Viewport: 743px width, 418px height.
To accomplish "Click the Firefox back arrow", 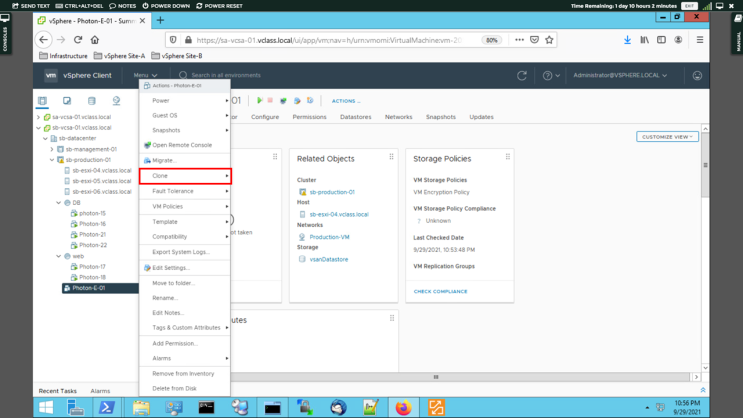I will tap(44, 40).
